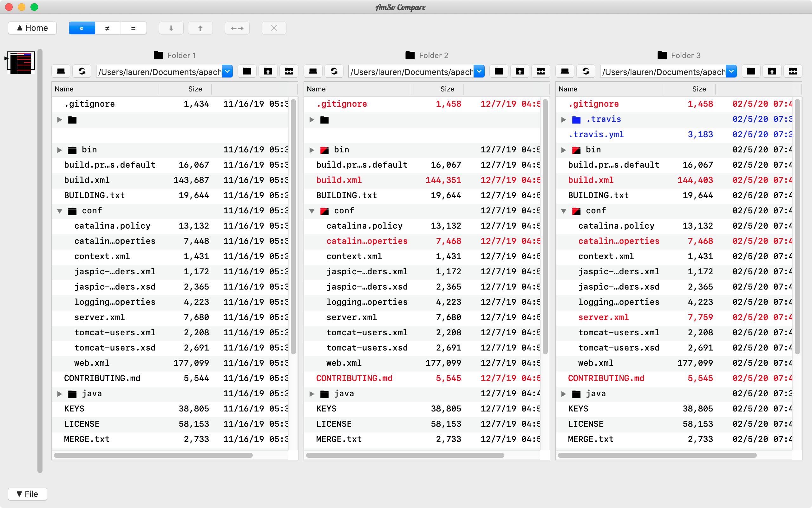
Task: Click the Folder 2 computer/laptop icon button
Action: (313, 71)
